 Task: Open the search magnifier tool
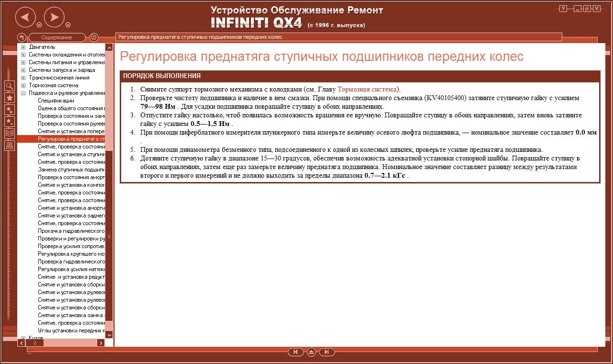[x=9, y=86]
